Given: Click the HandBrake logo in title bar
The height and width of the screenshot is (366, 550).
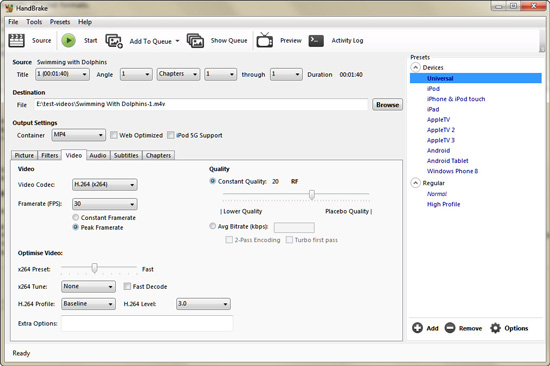Looking at the screenshot, I should (9, 8).
